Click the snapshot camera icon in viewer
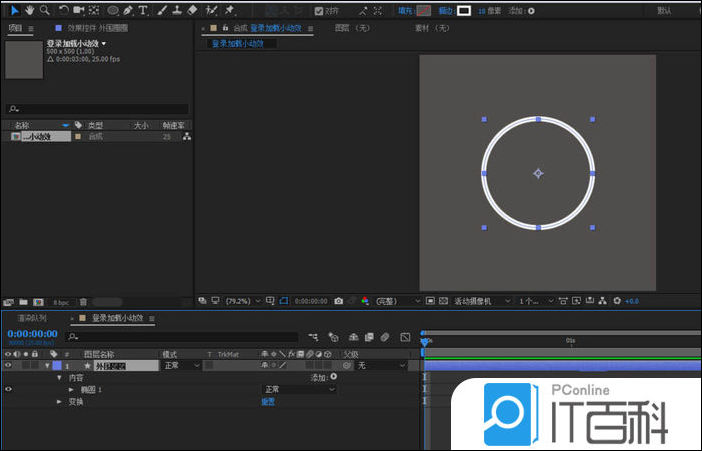The width and height of the screenshot is (702, 451). coord(339,300)
